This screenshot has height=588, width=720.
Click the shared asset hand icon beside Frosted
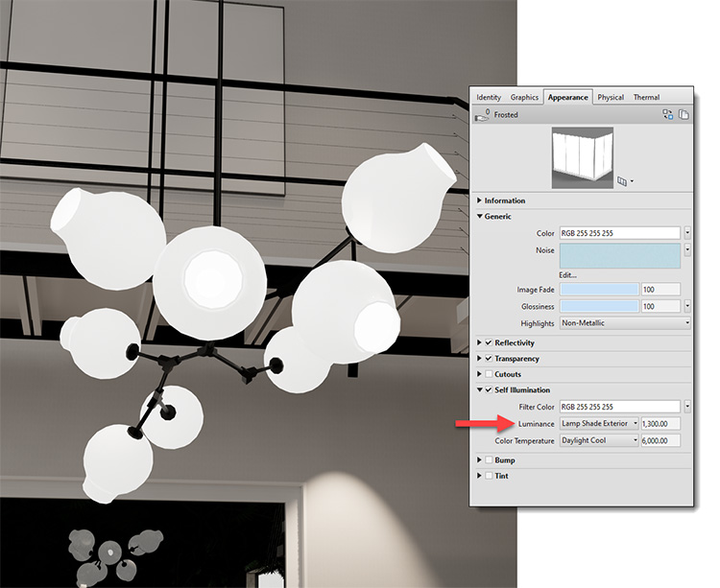tap(482, 115)
